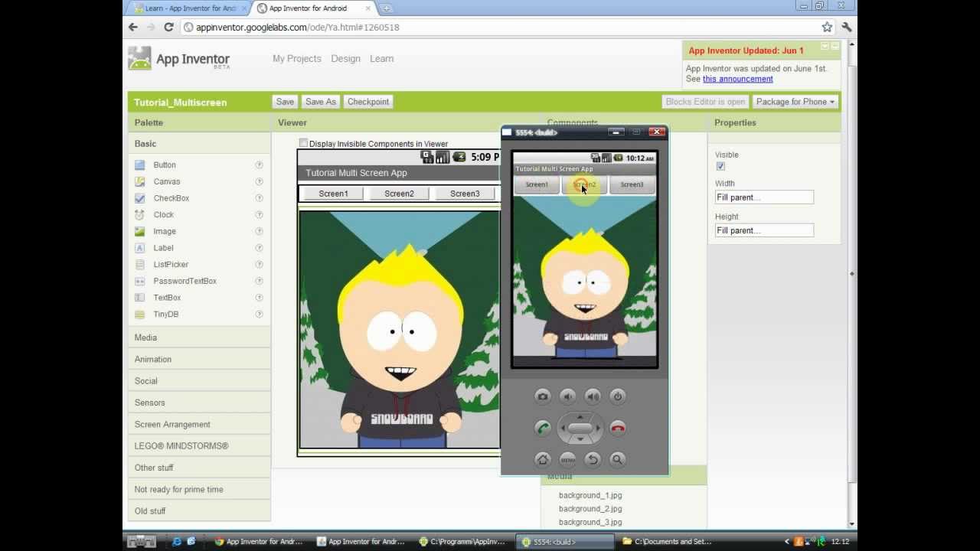Click the TinyDB component icon
Viewport: 980px width, 551px height.
point(139,314)
